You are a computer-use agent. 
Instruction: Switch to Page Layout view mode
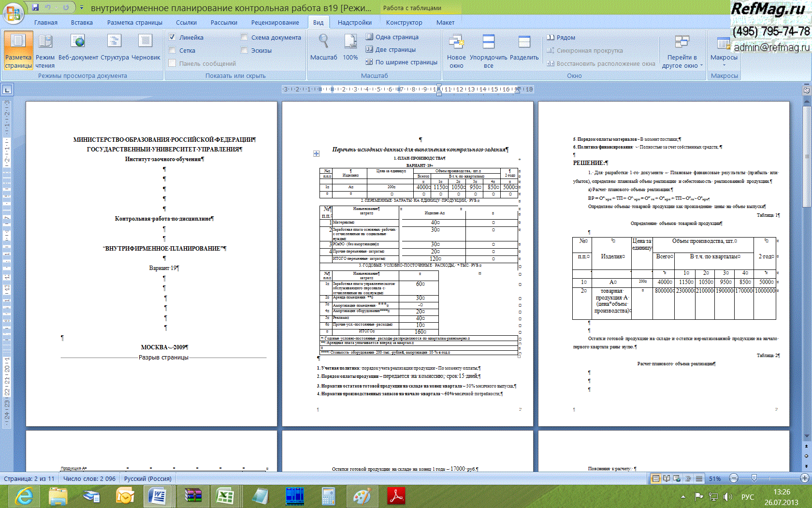(x=18, y=50)
